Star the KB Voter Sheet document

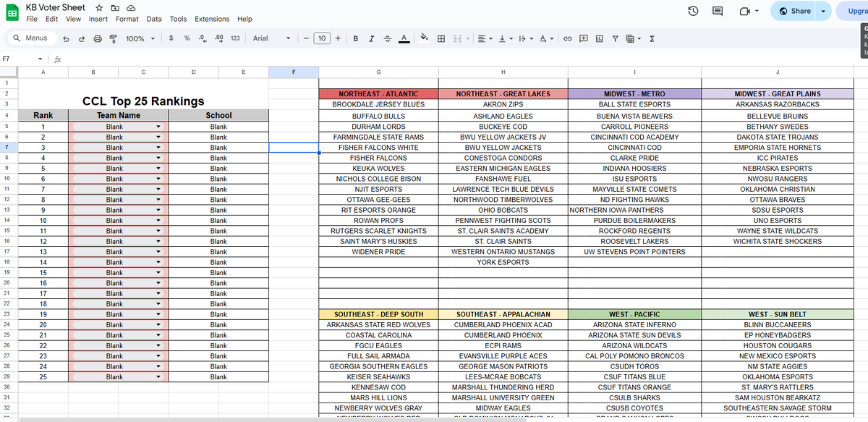click(x=98, y=7)
